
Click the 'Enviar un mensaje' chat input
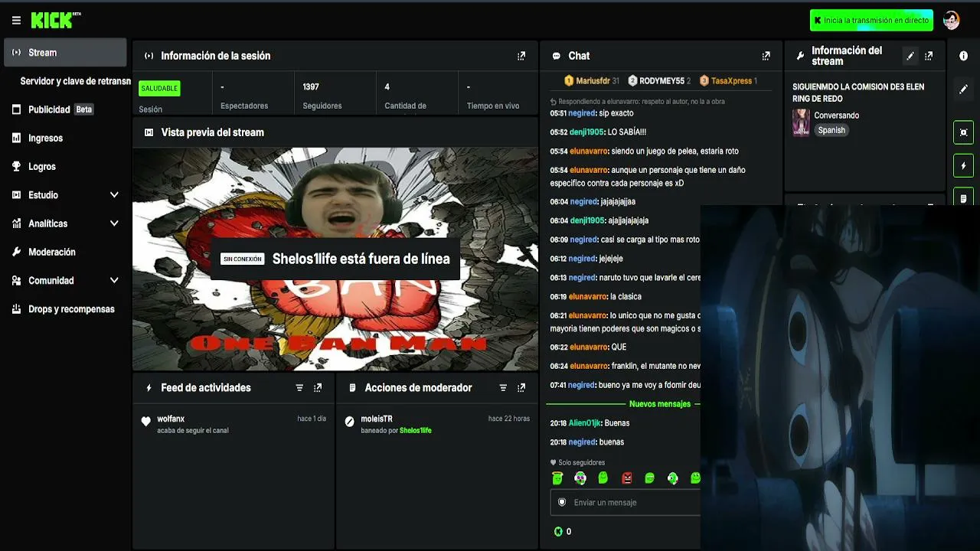pos(625,503)
